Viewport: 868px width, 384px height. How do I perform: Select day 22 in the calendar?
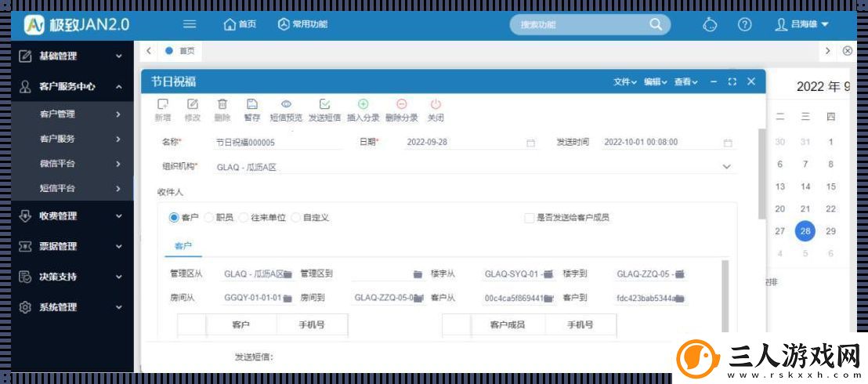[830, 209]
